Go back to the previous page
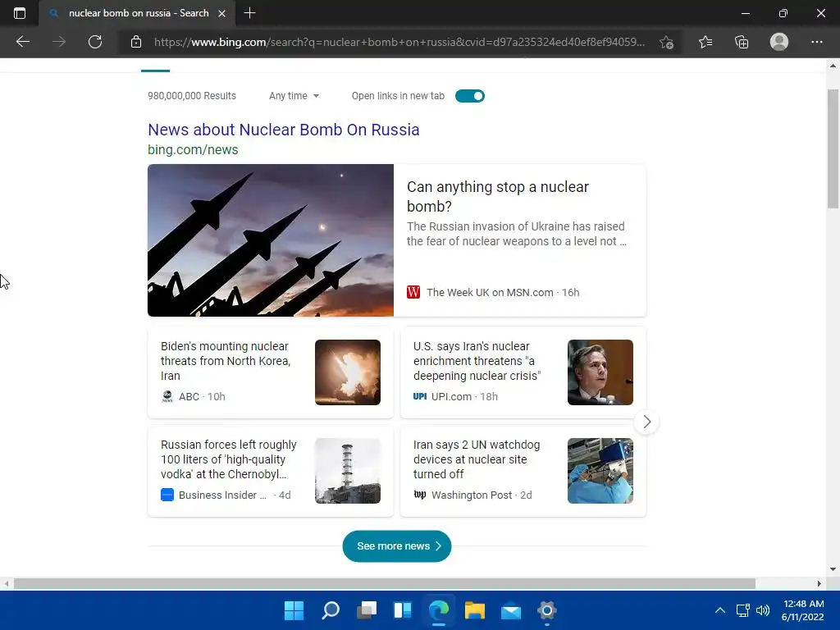Image resolution: width=840 pixels, height=630 pixels. click(22, 42)
